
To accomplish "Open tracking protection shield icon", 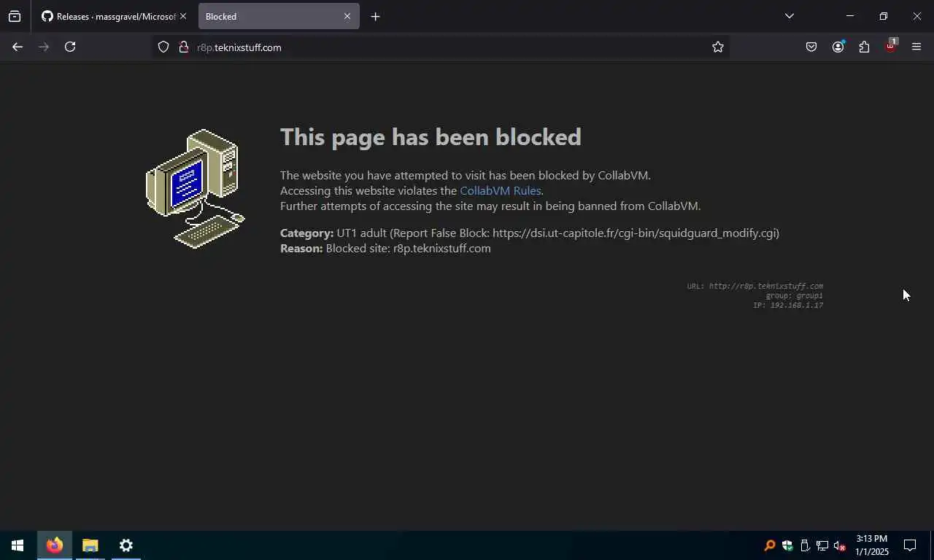I will tap(163, 47).
